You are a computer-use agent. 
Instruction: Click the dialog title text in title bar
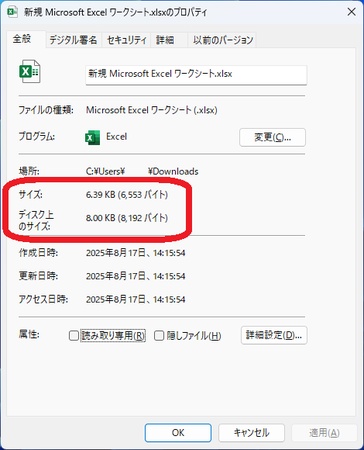(115, 12)
